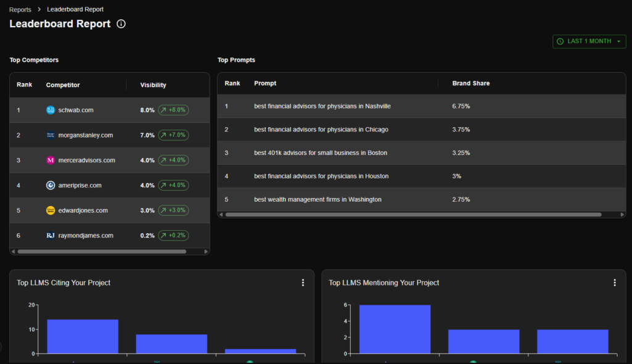Go back to Reports in the breadcrumb
Image resolution: width=632 pixels, height=364 pixels.
tap(20, 9)
